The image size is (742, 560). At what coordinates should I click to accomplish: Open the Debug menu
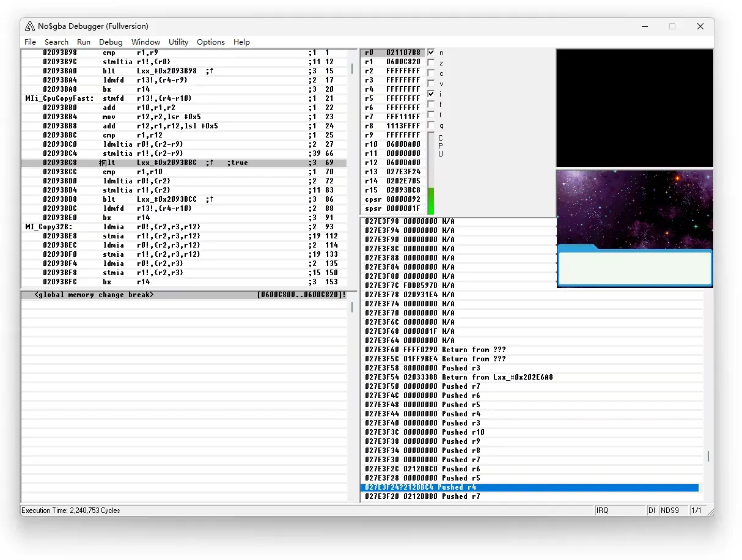pyautogui.click(x=111, y=42)
